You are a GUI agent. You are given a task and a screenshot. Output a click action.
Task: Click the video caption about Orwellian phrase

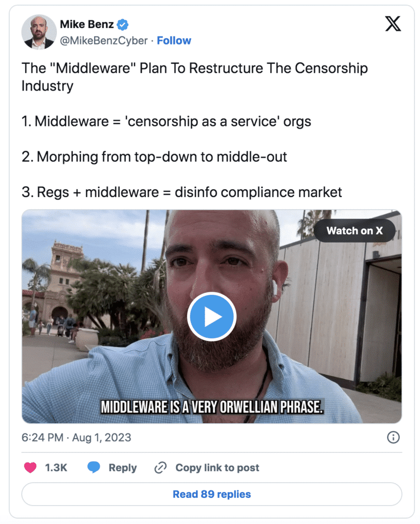point(212,407)
